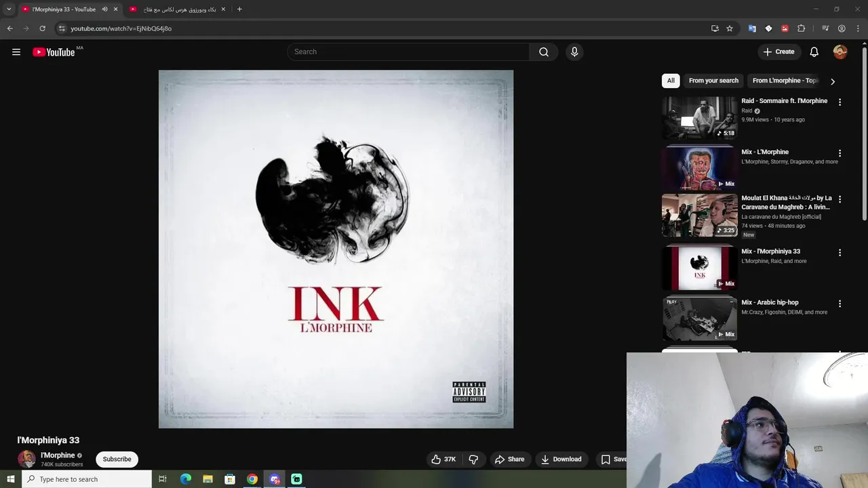View site information icon in address bar
Screen dimensions: 868x488
pyautogui.click(x=62, y=28)
